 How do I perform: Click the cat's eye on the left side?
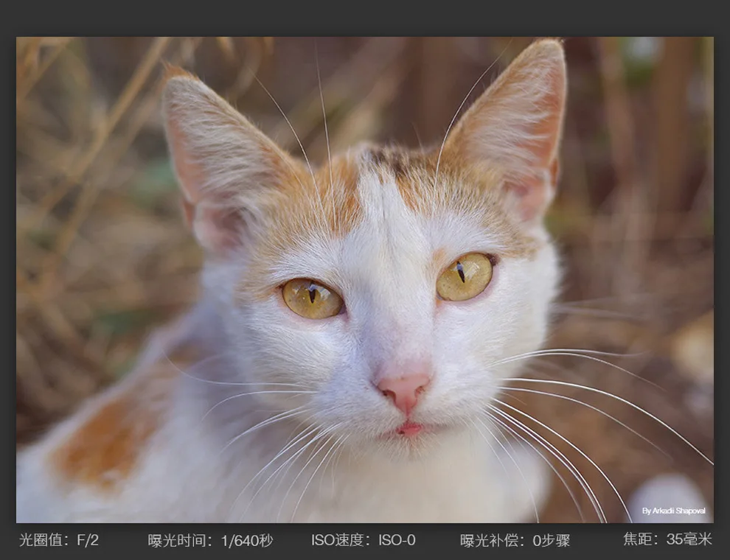click(312, 298)
